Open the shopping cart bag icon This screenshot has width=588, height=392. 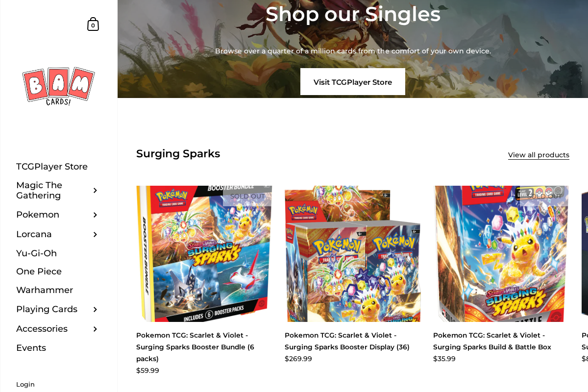click(93, 24)
